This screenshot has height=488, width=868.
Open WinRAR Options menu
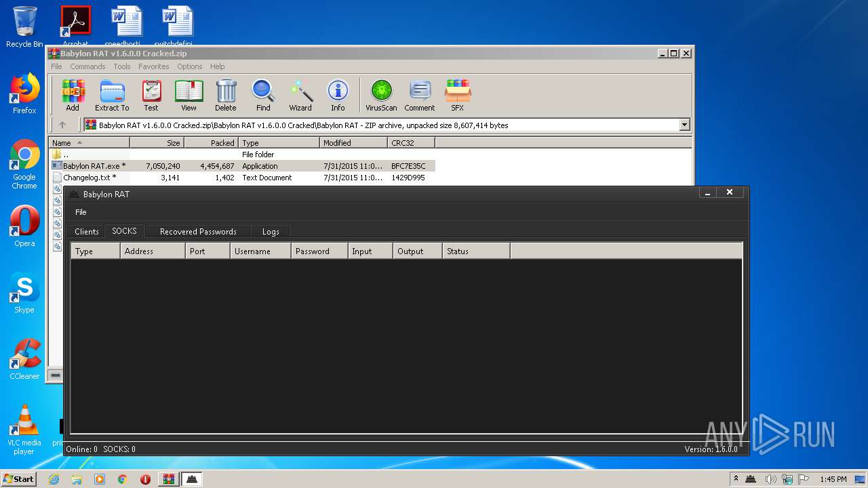tap(190, 66)
